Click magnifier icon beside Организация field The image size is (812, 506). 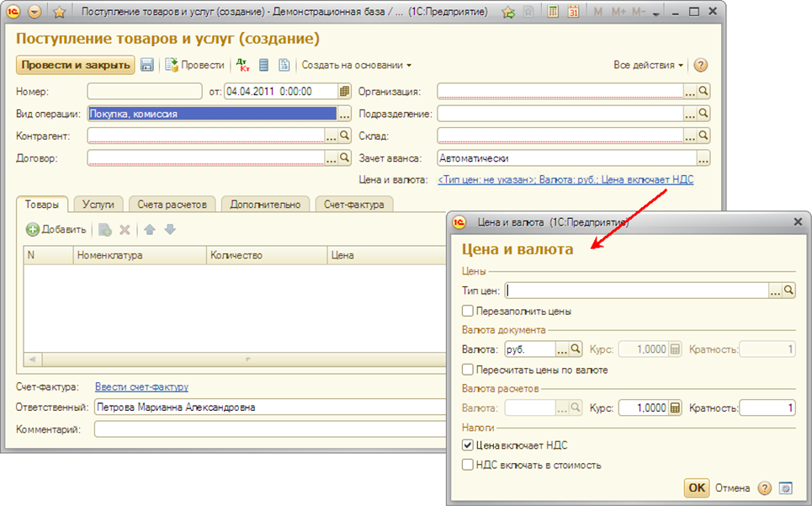[704, 92]
